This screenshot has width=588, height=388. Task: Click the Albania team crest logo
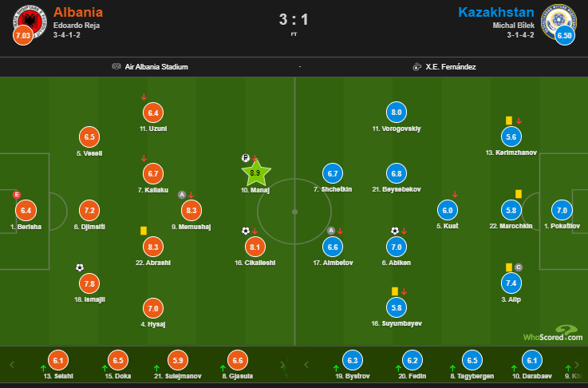(27, 21)
